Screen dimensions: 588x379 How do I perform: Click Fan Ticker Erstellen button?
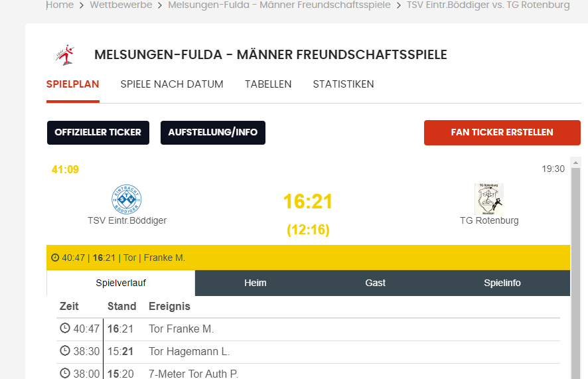pos(502,133)
